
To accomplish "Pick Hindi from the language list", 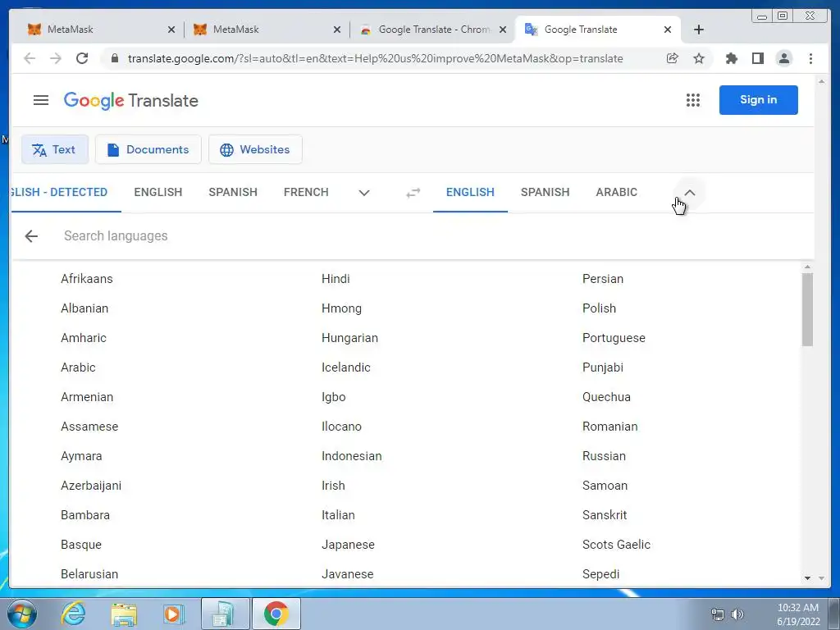I will pos(336,279).
